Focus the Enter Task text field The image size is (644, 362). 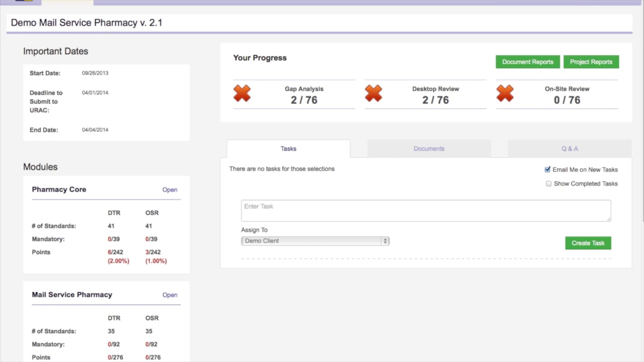426,211
